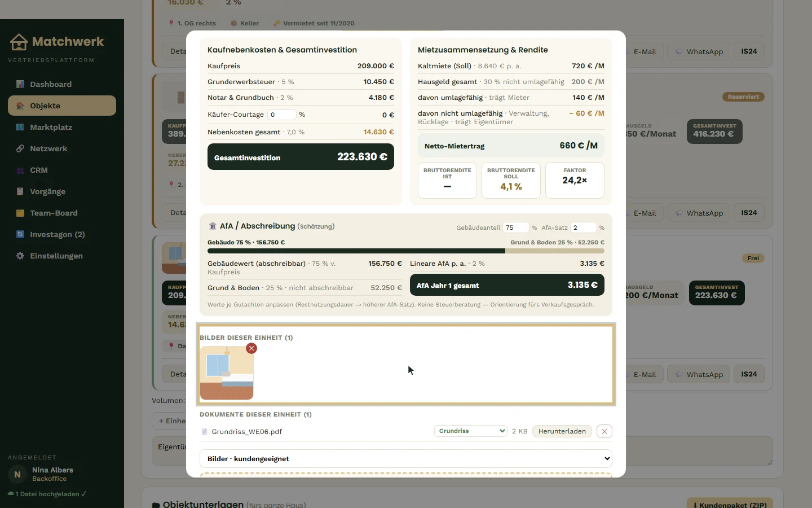Select the Objekte menu item

click(x=62, y=106)
